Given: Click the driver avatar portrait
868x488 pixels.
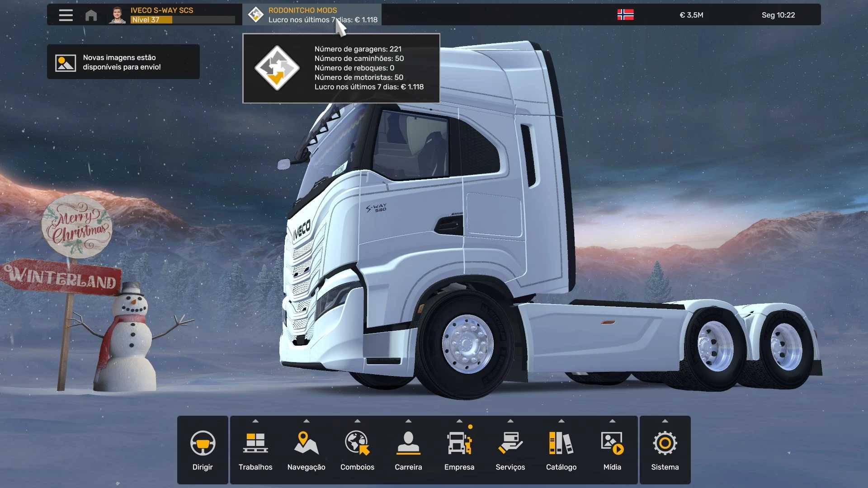Looking at the screenshot, I should (117, 15).
